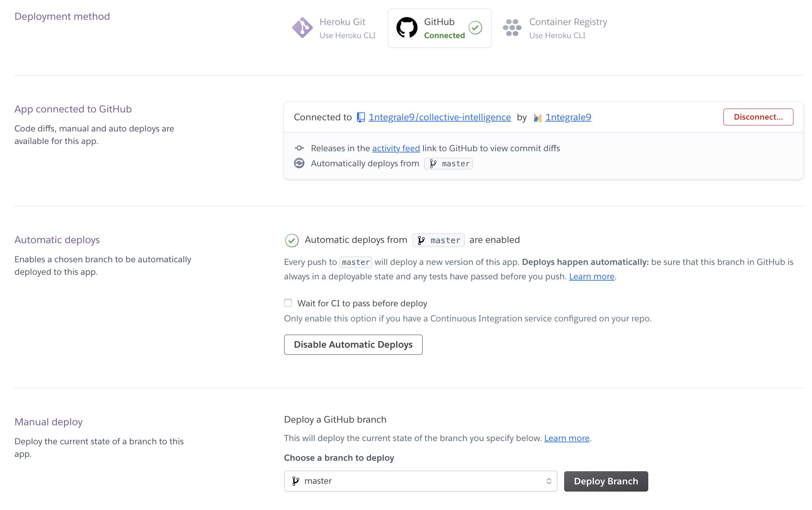
Task: Click the inline master code label in 'Every push to'
Action: tap(355, 262)
